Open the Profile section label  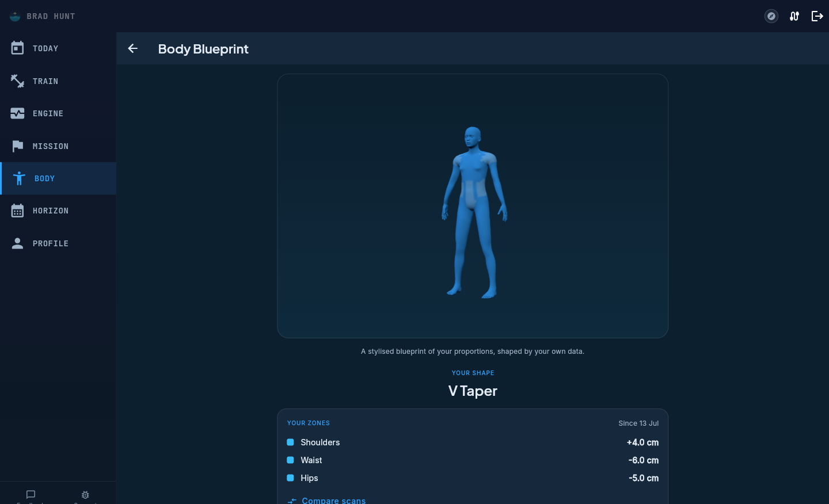51,243
